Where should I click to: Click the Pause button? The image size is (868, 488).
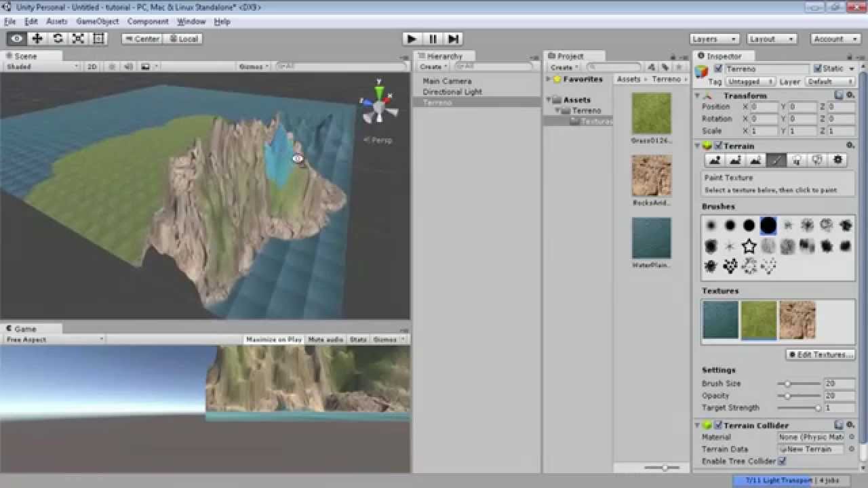click(433, 39)
